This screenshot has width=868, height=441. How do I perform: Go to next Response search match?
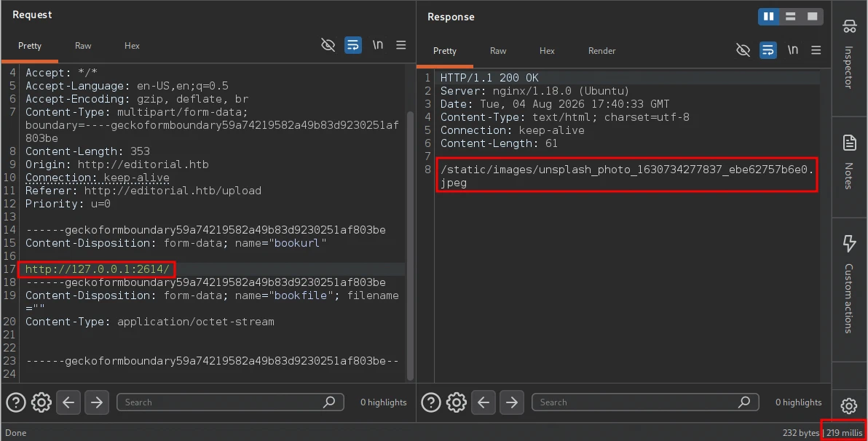tap(512, 402)
